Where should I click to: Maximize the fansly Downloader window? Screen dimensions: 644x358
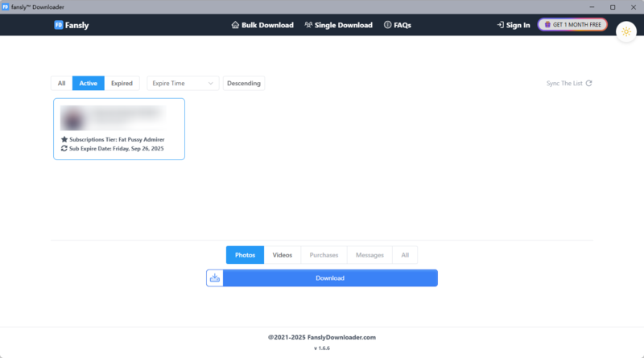pyautogui.click(x=613, y=7)
